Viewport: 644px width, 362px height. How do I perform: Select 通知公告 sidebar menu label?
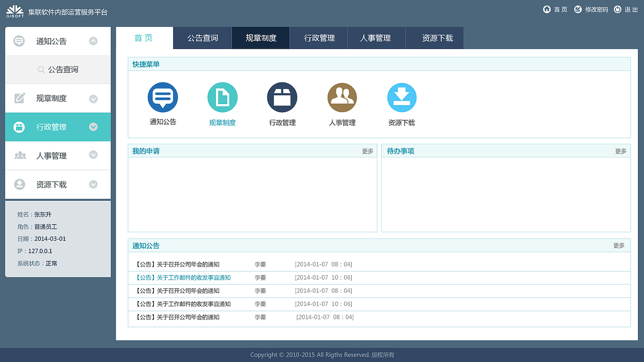51,41
